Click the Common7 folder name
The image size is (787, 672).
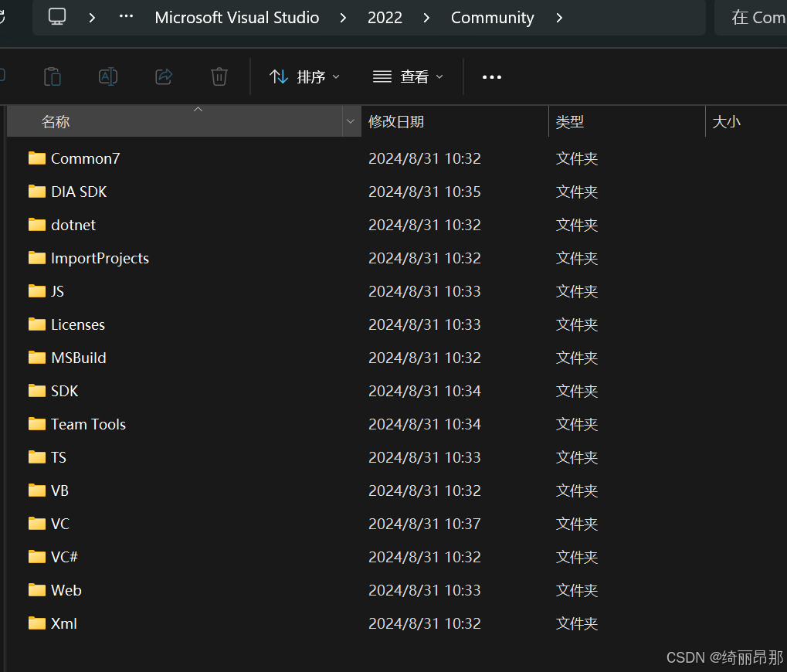(x=85, y=158)
